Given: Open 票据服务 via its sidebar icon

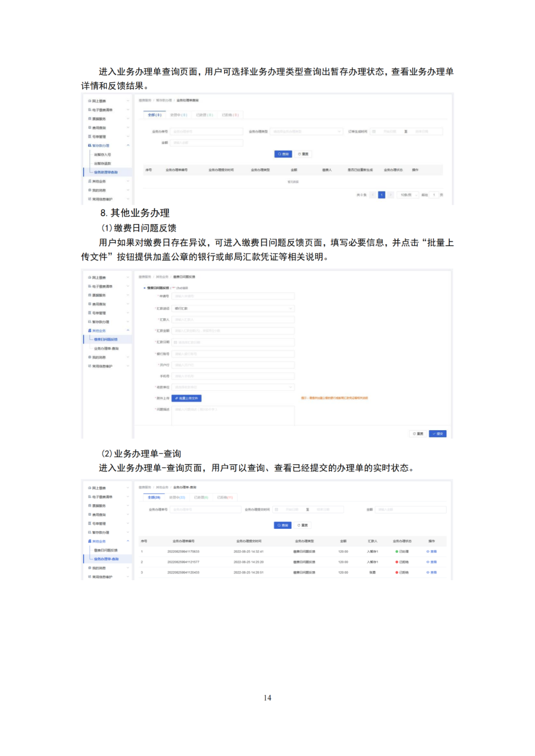Looking at the screenshot, I should point(90,295).
